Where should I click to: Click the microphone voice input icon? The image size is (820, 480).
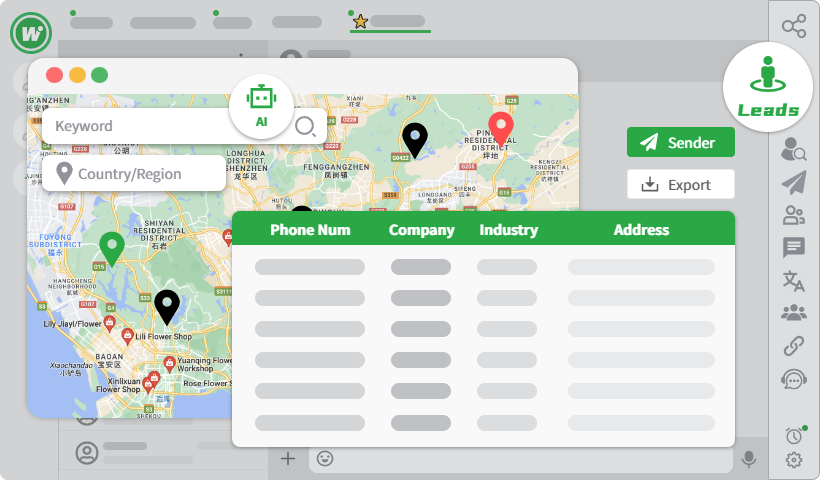[x=748, y=459]
